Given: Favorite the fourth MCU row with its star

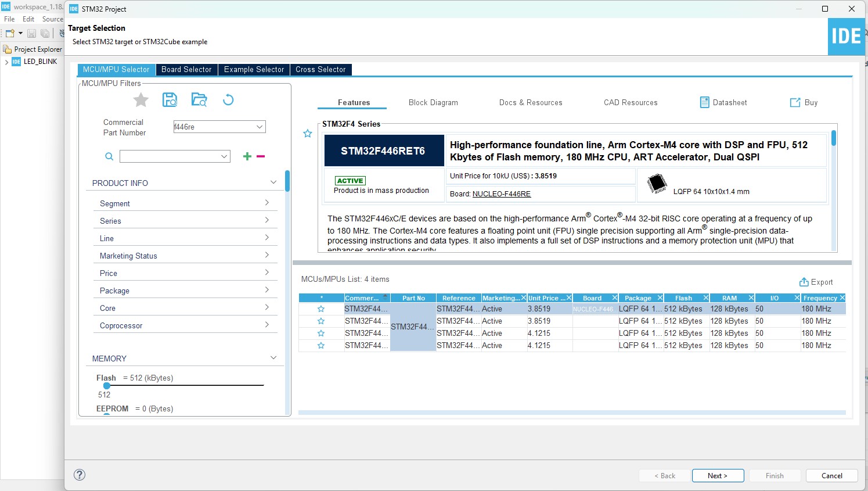Looking at the screenshot, I should [x=321, y=346].
